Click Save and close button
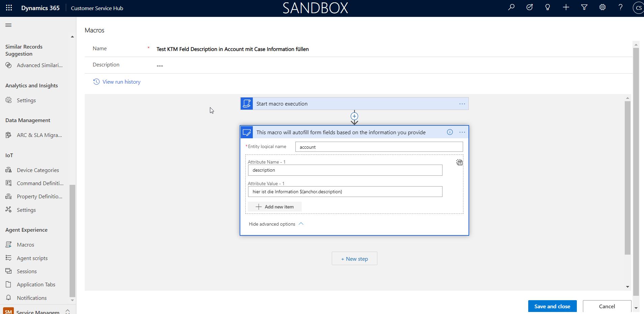This screenshot has height=314, width=644. [x=552, y=306]
